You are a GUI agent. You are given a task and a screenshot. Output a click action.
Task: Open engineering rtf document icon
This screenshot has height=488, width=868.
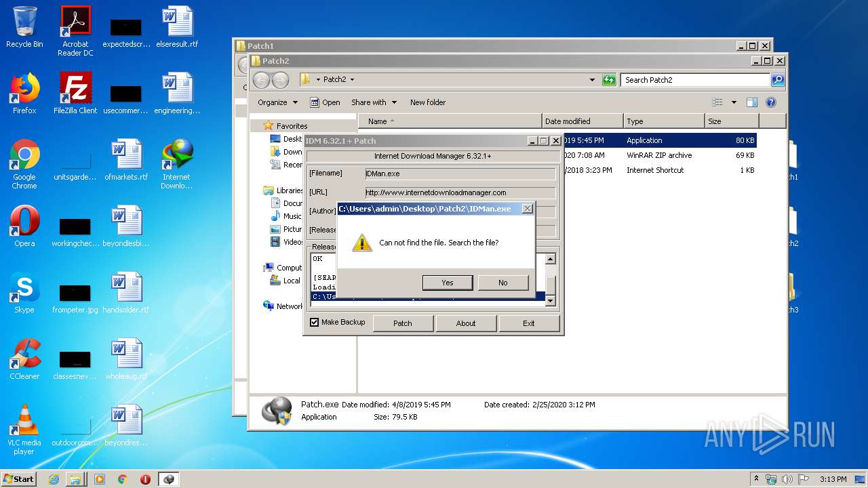click(177, 94)
